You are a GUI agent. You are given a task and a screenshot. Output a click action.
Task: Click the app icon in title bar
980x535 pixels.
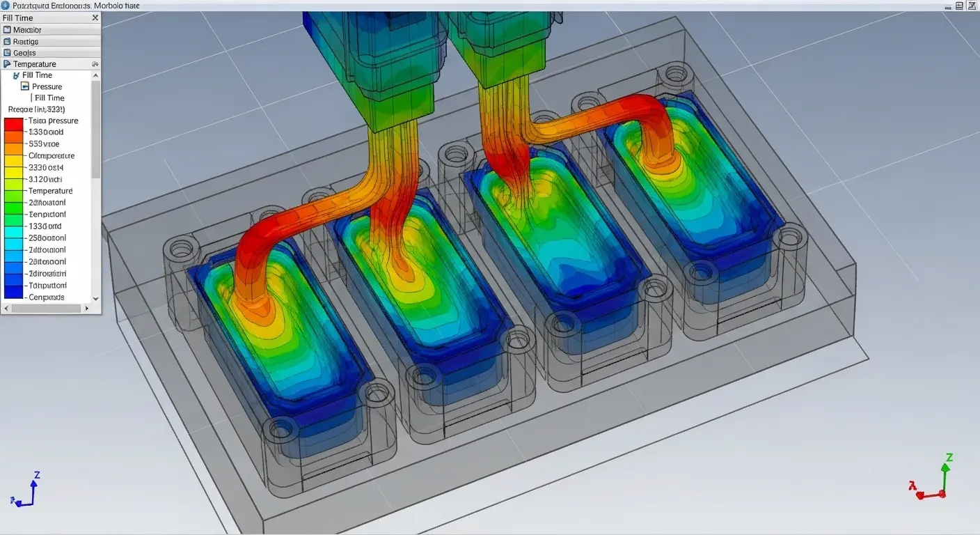(x=6, y=6)
